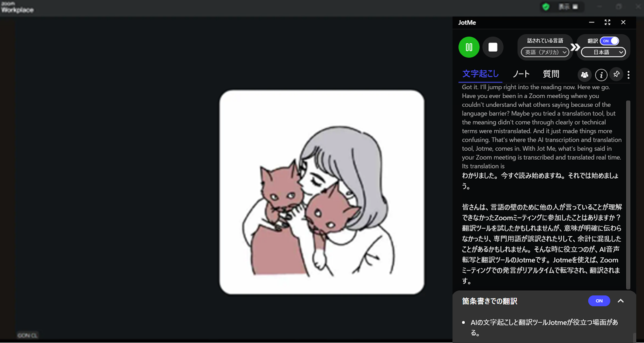Pause the JotMe transcription recording
The width and height of the screenshot is (644, 343).
point(469,47)
